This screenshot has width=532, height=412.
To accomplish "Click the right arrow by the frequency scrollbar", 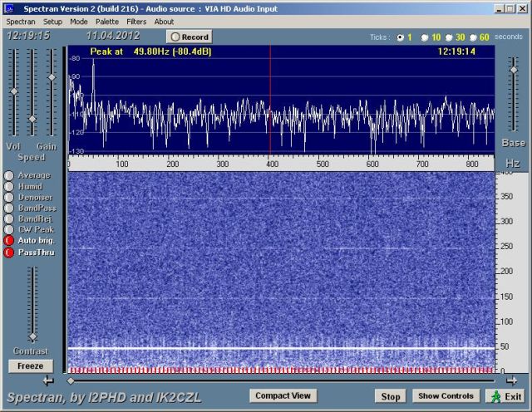I will (x=511, y=381).
